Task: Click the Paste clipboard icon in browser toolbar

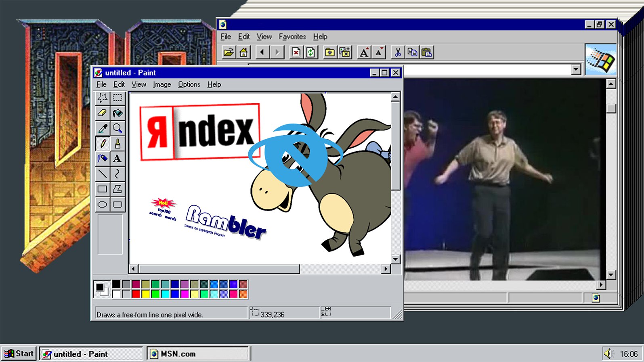Action: (x=427, y=52)
